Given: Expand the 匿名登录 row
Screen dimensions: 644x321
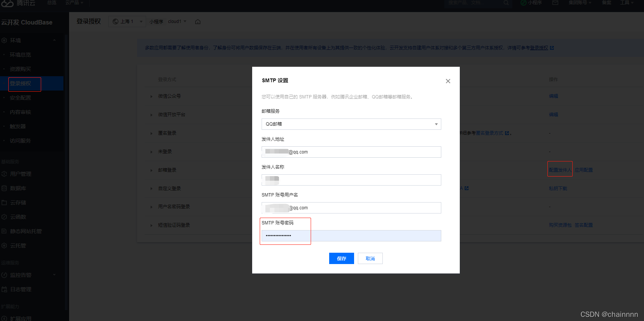Looking at the screenshot, I should click(x=151, y=134).
